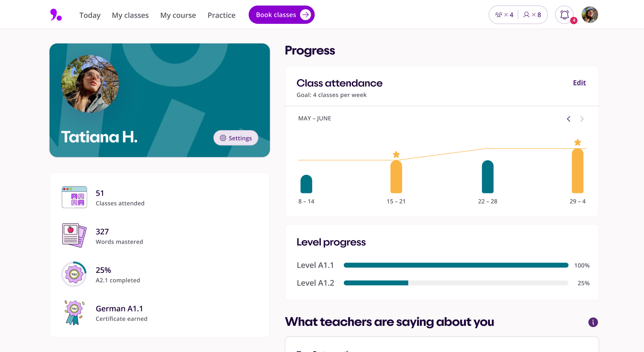The image size is (644, 352).
Task: Open the notifications bell
Action: [564, 15]
